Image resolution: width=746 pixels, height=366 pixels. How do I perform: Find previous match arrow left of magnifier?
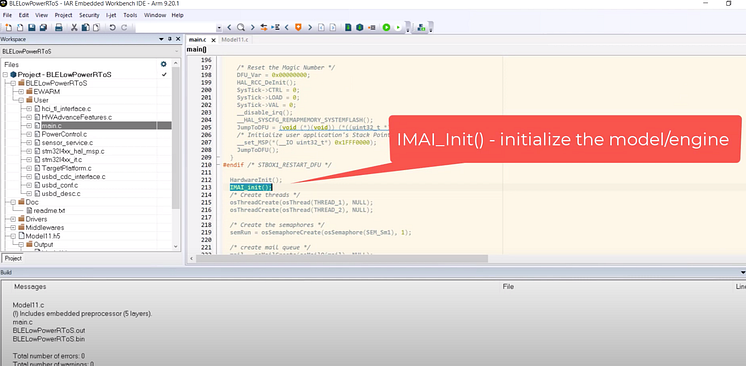point(229,28)
